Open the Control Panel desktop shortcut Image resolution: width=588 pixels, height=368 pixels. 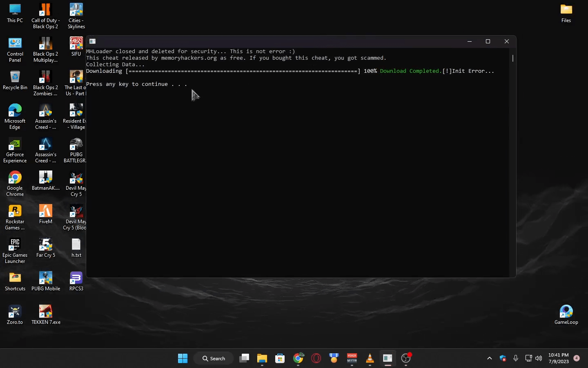coord(15,50)
